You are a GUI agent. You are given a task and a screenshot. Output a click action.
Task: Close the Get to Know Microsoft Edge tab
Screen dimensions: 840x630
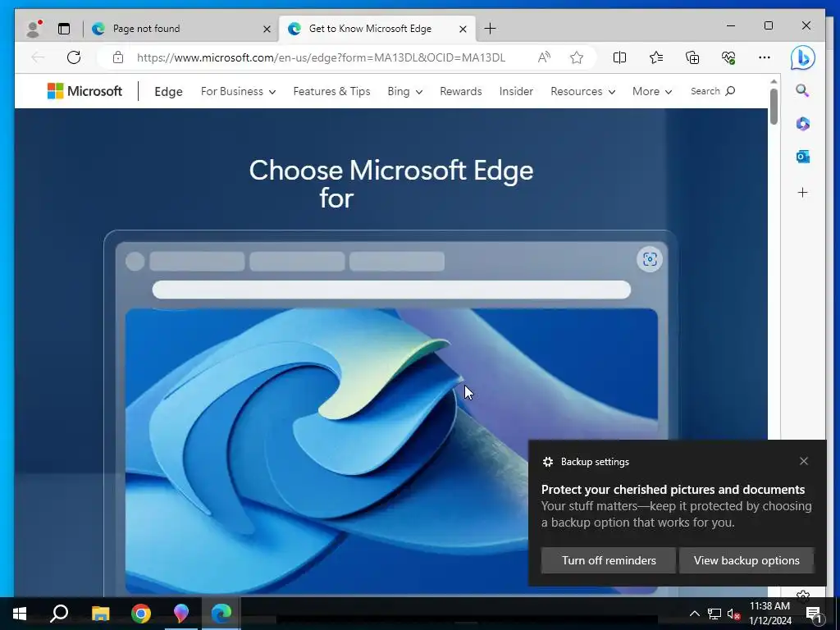pyautogui.click(x=463, y=29)
